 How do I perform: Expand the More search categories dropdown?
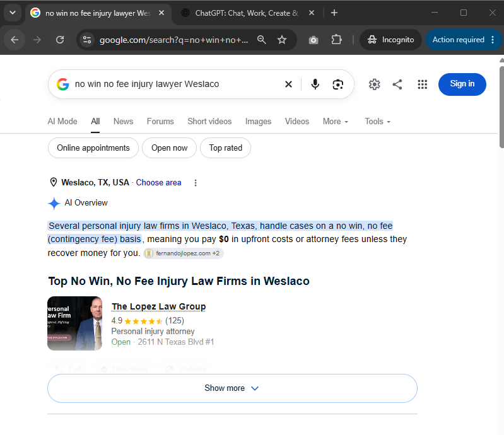pyautogui.click(x=336, y=122)
